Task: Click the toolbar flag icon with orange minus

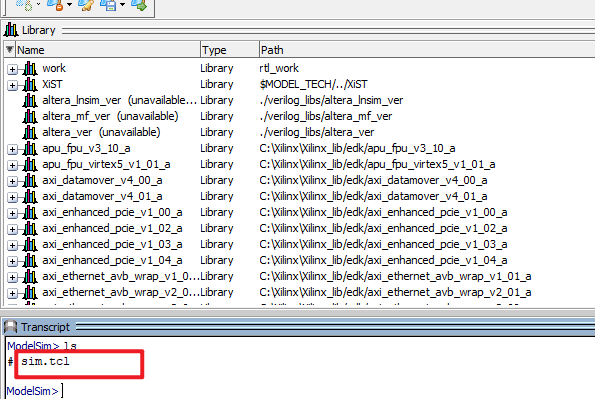Action: tap(55, 5)
